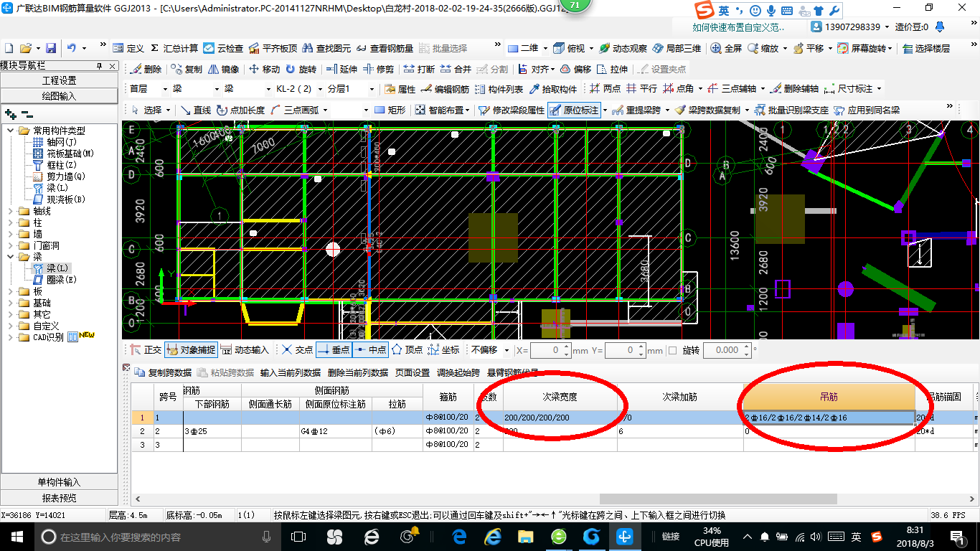
Task: Click 批量识别梁支座 batch identify supports
Action: pos(791,110)
